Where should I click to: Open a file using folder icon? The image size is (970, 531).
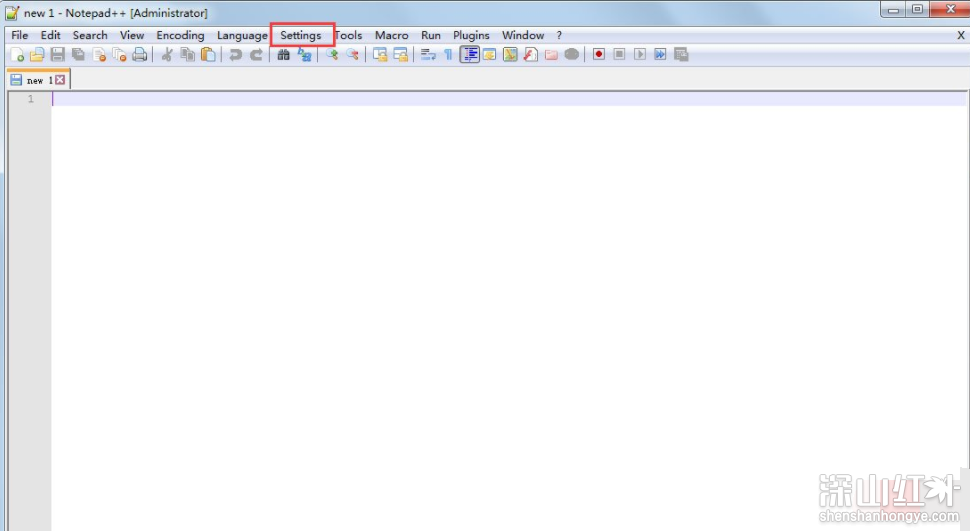pyautogui.click(x=37, y=55)
